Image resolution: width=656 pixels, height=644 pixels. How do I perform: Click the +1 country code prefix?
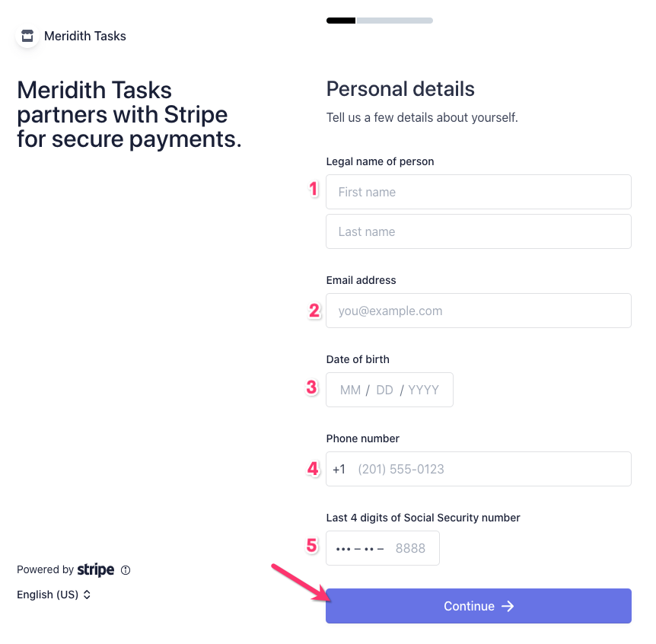coord(339,469)
